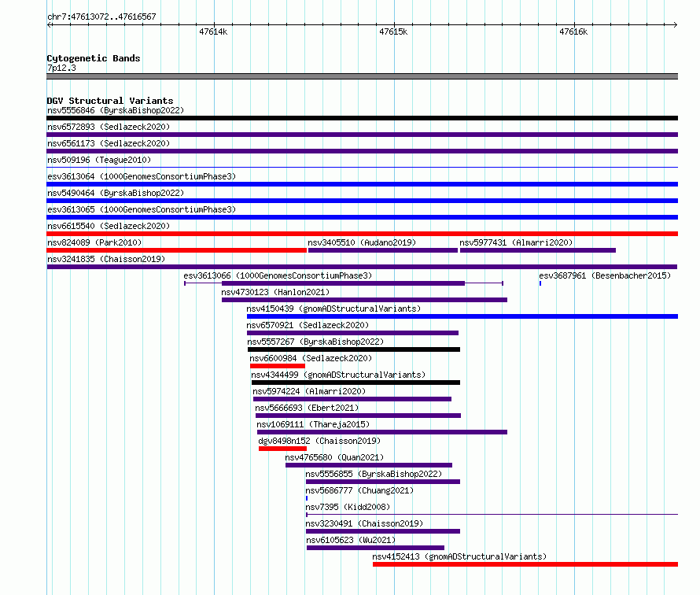Click the nsv509196 (Teague2010) label
This screenshot has width=700, height=595.
pos(99,160)
